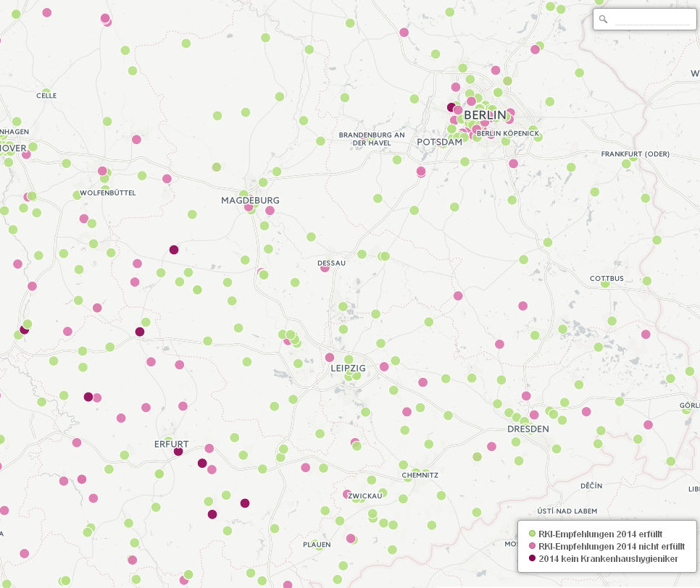Click the green legend swatch for 'erfüllt'
700x588 pixels.
(x=533, y=534)
